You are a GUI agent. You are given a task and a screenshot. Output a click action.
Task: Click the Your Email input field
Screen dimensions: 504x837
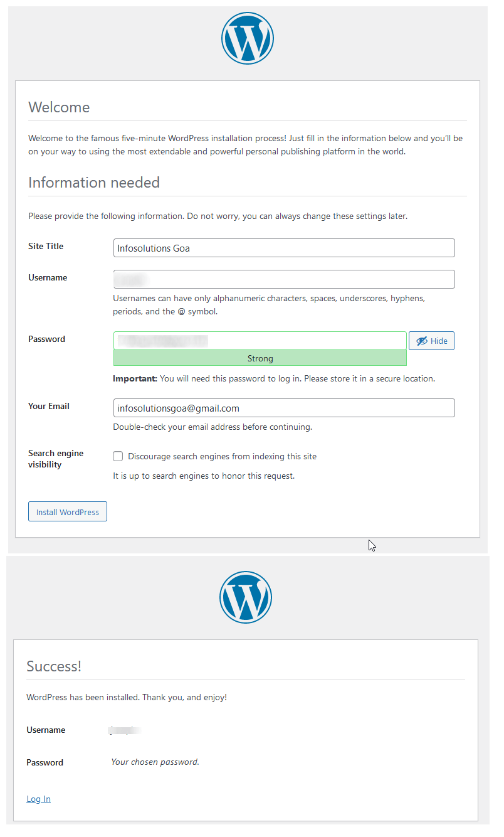pos(284,408)
